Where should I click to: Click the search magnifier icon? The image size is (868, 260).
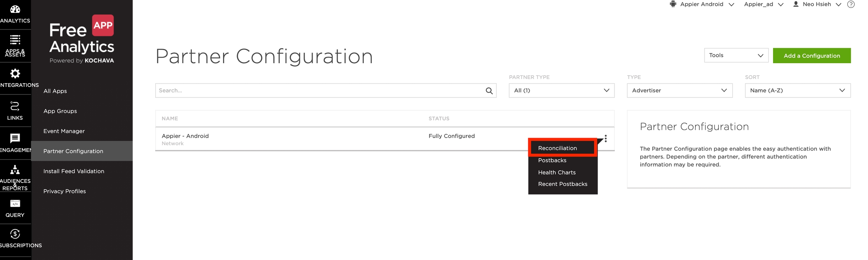coord(489,91)
